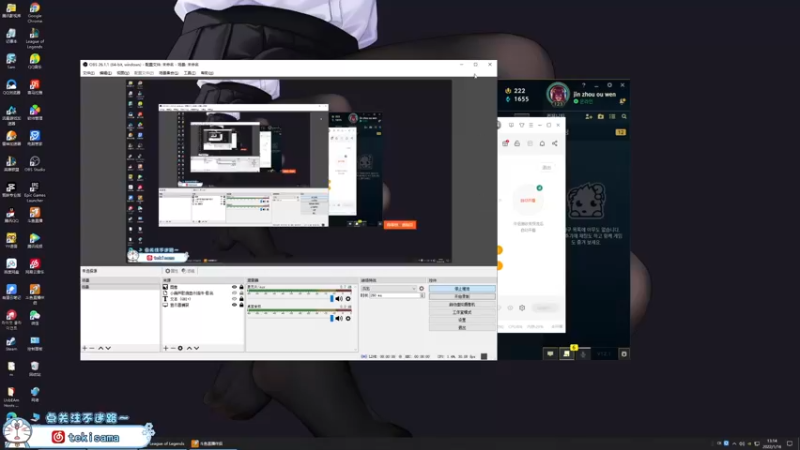800x450 pixels.
Task: Open OBS Profile menu
Action: 144,73
